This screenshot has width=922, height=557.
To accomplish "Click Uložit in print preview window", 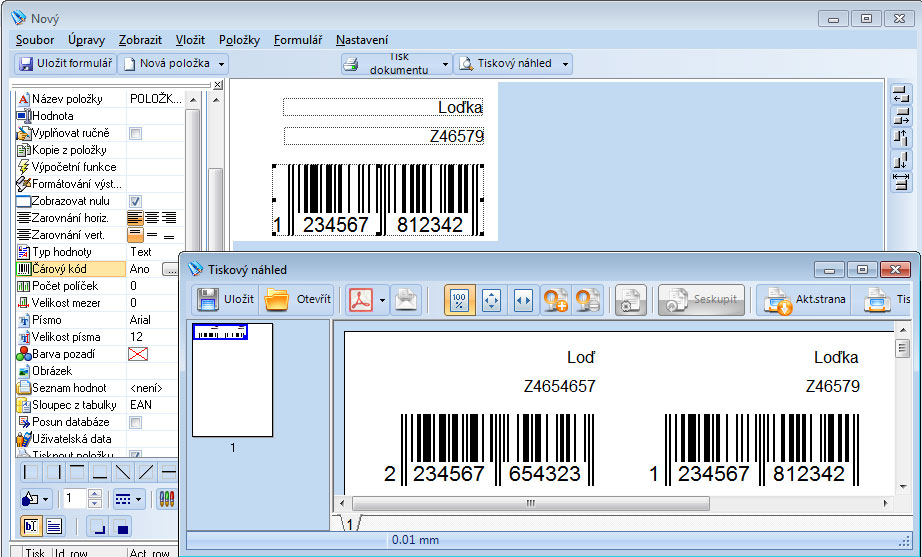I will [x=225, y=299].
